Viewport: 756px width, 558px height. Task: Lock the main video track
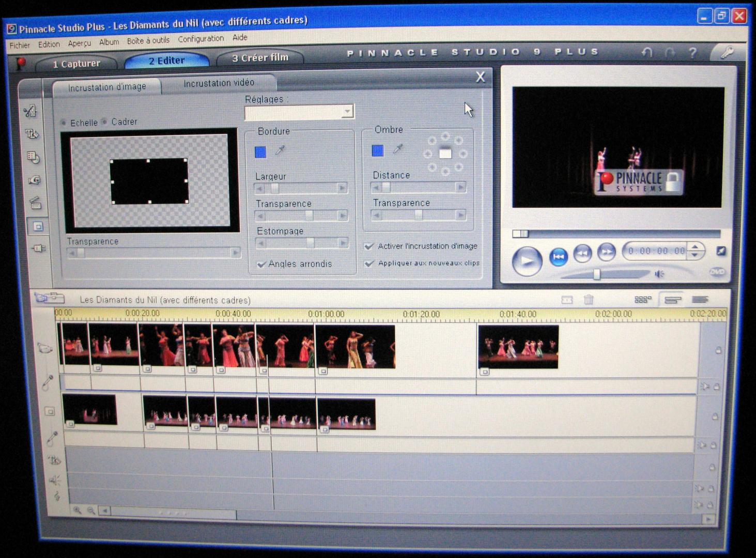[718, 351]
